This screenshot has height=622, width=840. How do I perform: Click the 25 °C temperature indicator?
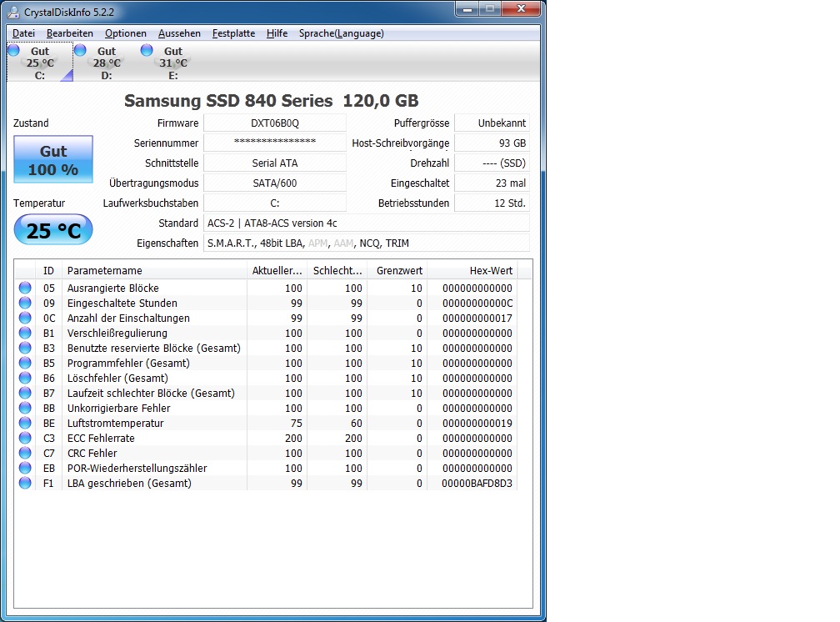(x=53, y=230)
